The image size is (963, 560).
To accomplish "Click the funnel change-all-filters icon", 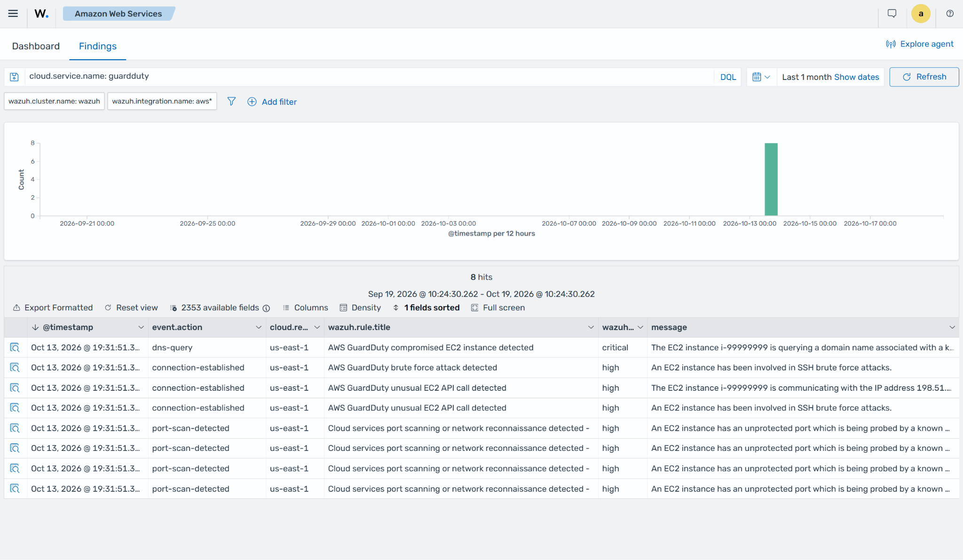I will (x=231, y=102).
